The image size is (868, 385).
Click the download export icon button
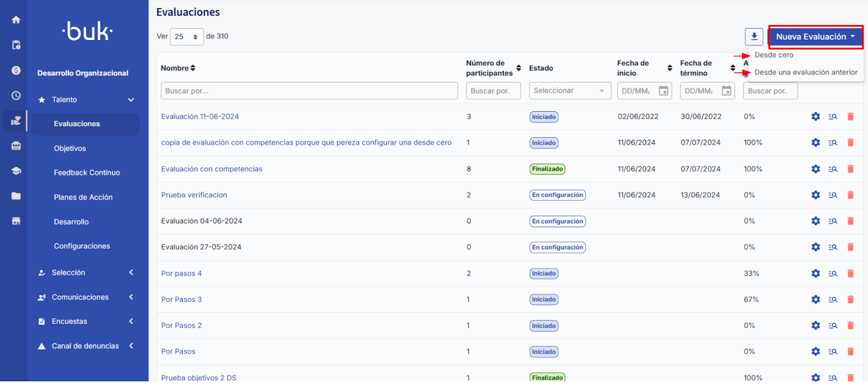754,37
